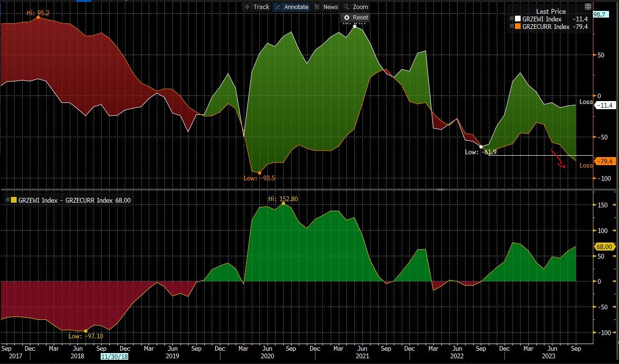The image size is (619, 364).
Task: Click the Track crosshair icon
Action: 247,7
